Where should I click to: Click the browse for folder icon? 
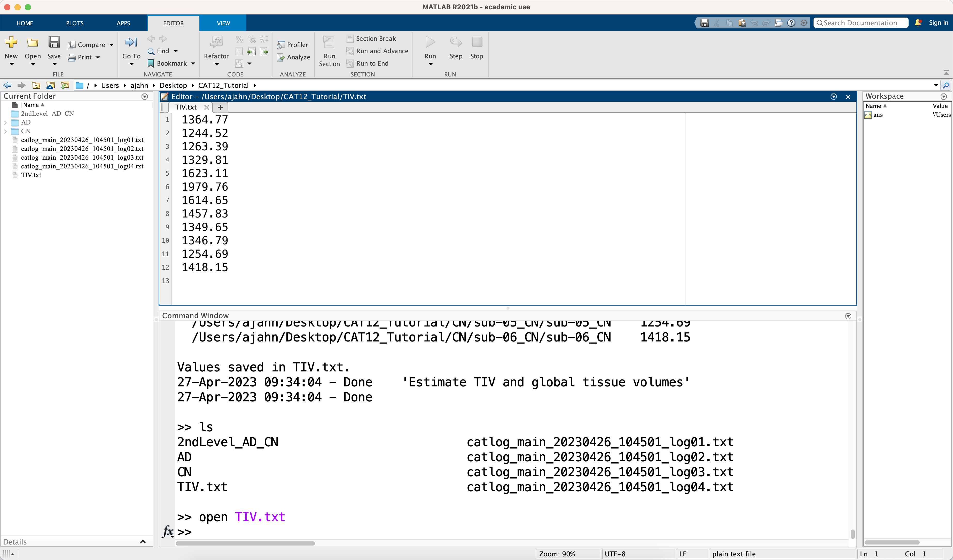point(50,85)
